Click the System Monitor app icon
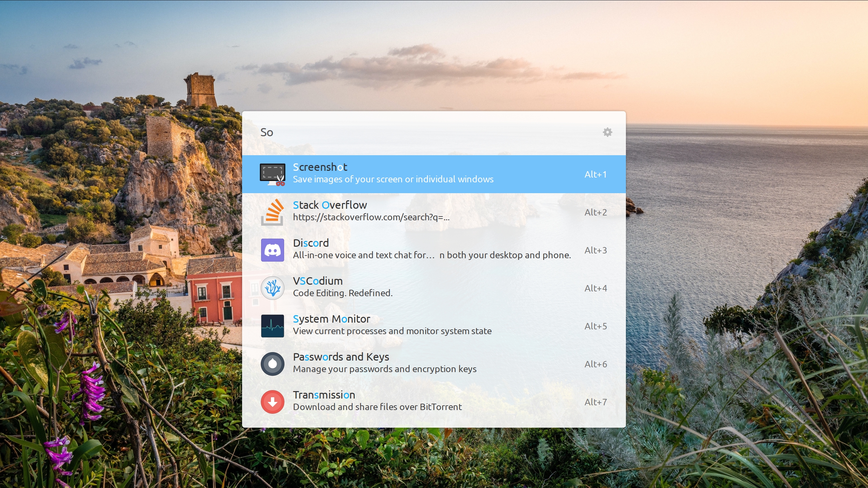 (273, 326)
